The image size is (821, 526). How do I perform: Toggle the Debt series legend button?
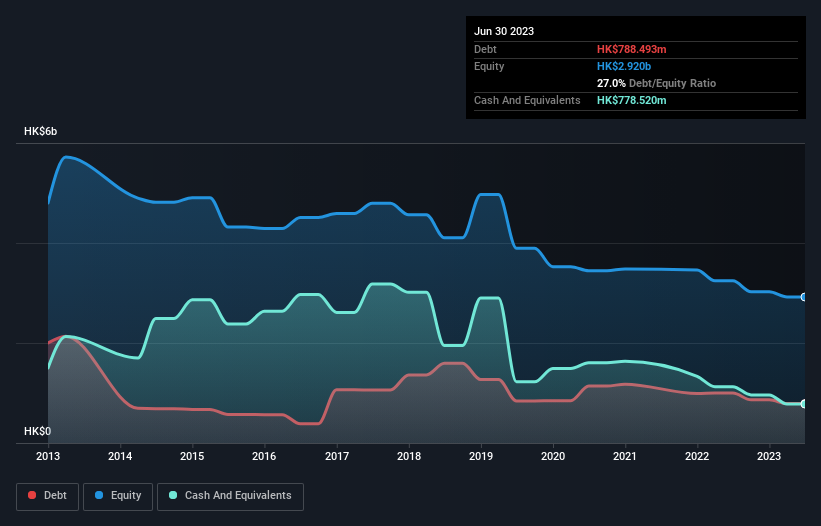pos(48,496)
